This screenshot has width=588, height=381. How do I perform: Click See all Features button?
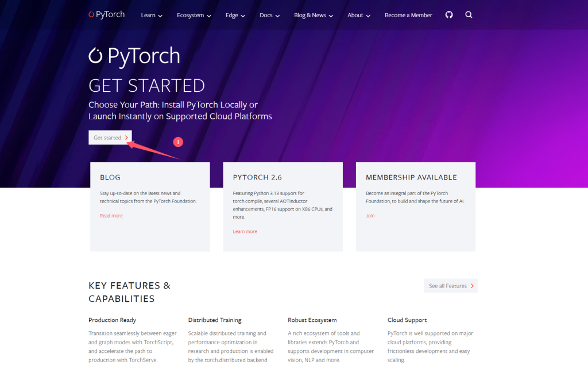pyautogui.click(x=450, y=286)
